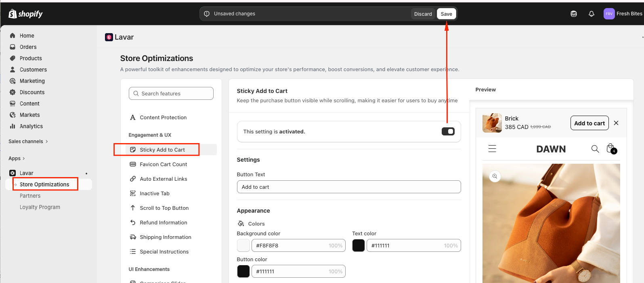This screenshot has height=283, width=644.
Task: Go to Partners under Lavar
Action: pyautogui.click(x=30, y=196)
